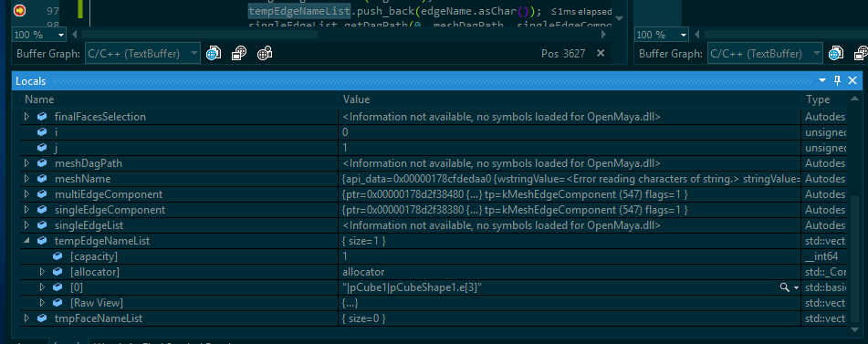Close the Pos 3627 buffer graph bar
The height and width of the screenshot is (344, 868).
coord(601,54)
